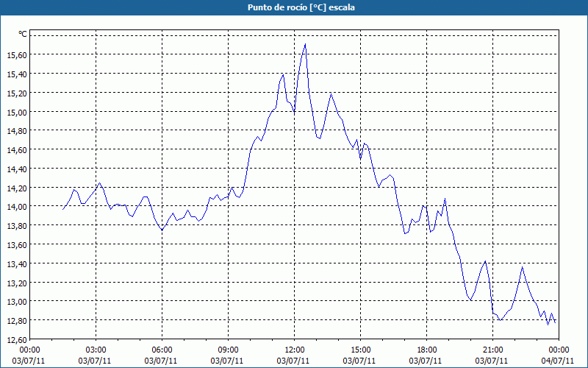Select the 13,80 y-axis value
Image resolution: width=588 pixels, height=368 pixels.
[17, 226]
